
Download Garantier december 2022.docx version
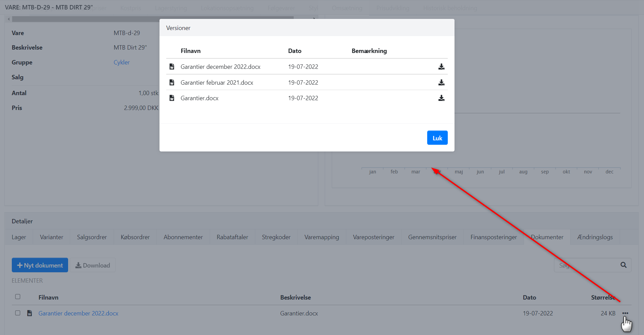pos(441,67)
